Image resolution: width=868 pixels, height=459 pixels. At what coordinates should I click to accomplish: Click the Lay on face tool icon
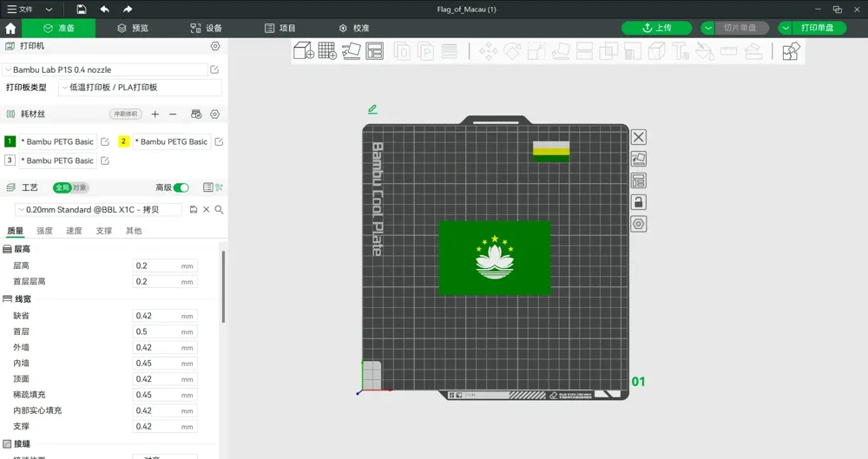(561, 51)
